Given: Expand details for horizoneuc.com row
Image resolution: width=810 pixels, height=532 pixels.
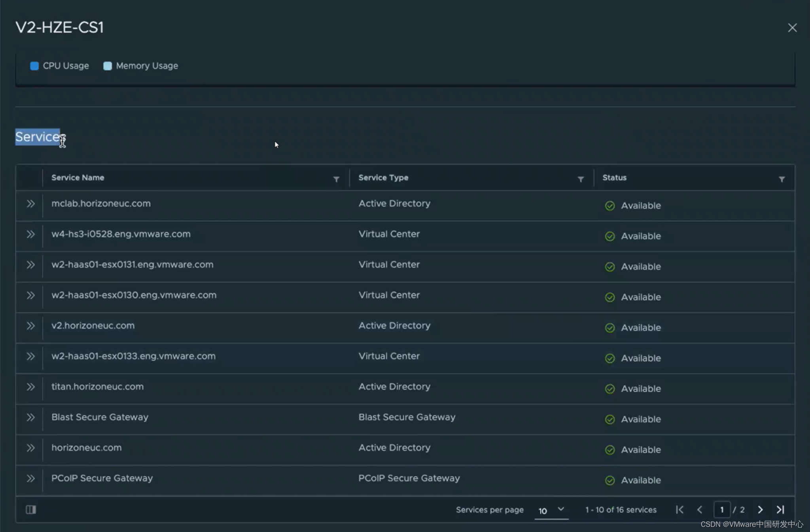Looking at the screenshot, I should 30,448.
